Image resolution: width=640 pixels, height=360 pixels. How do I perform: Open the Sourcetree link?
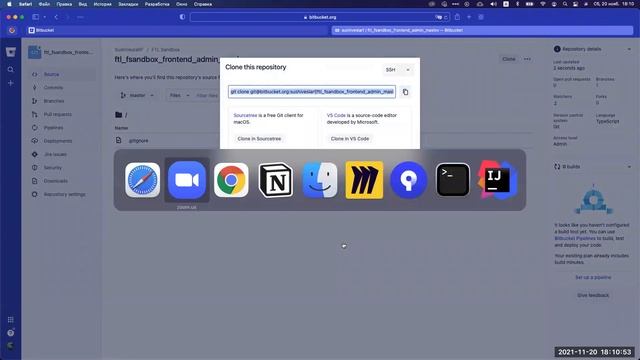click(245, 116)
